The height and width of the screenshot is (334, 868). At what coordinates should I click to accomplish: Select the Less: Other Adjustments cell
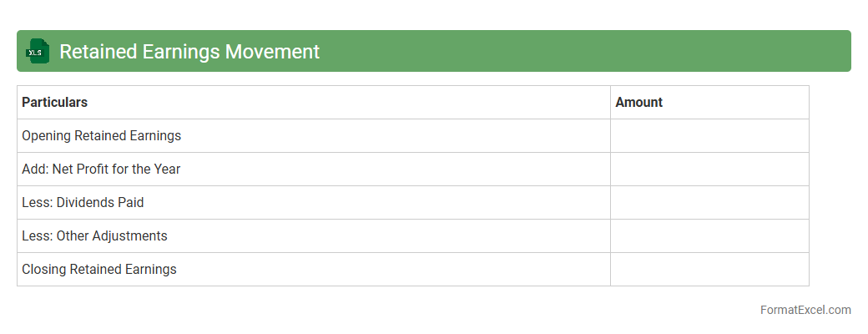94,236
